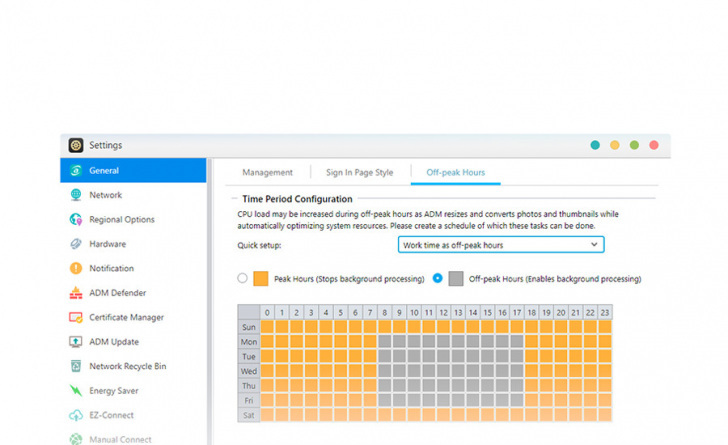This screenshot has height=445, width=728.
Task: Click the Notification alert icon
Action: point(76,268)
